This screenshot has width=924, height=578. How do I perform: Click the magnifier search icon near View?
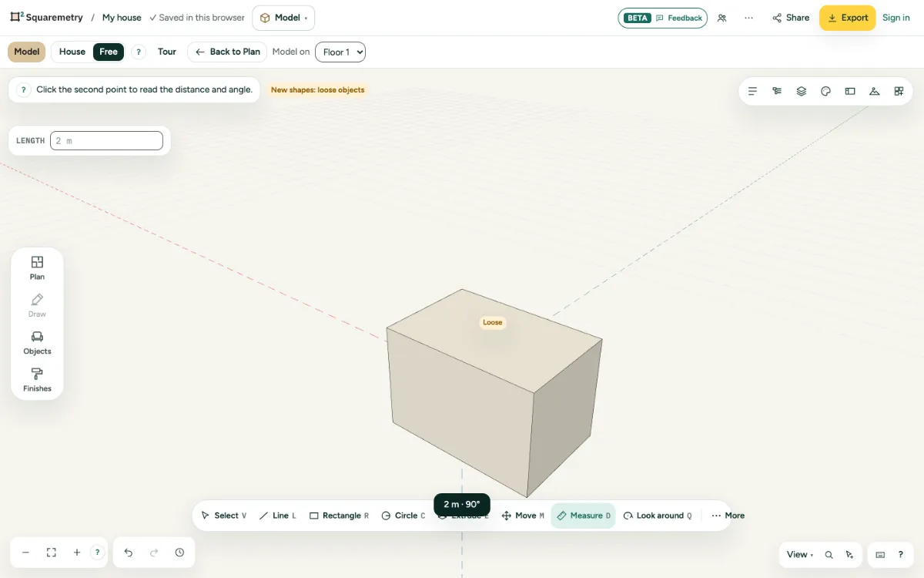coord(829,555)
